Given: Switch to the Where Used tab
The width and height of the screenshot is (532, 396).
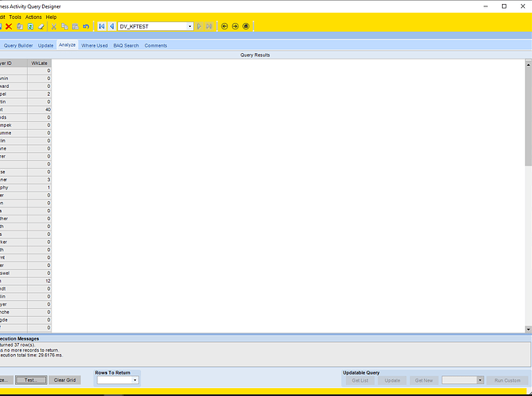Looking at the screenshot, I should point(94,45).
